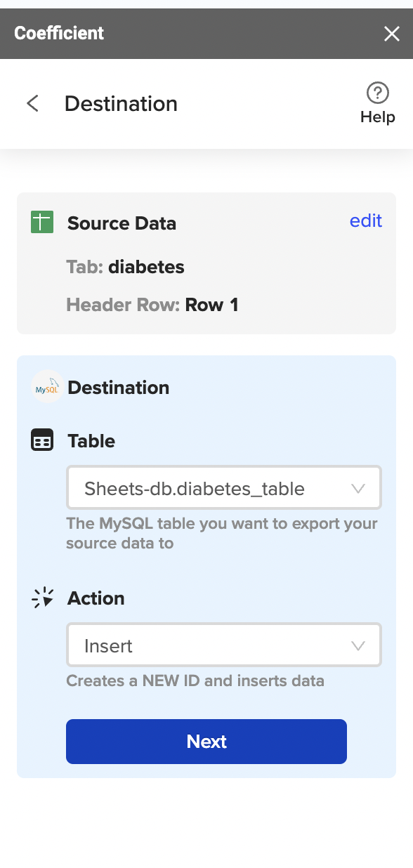Click the Table dropdown chevron arrow
The image size is (413, 868).
point(358,488)
